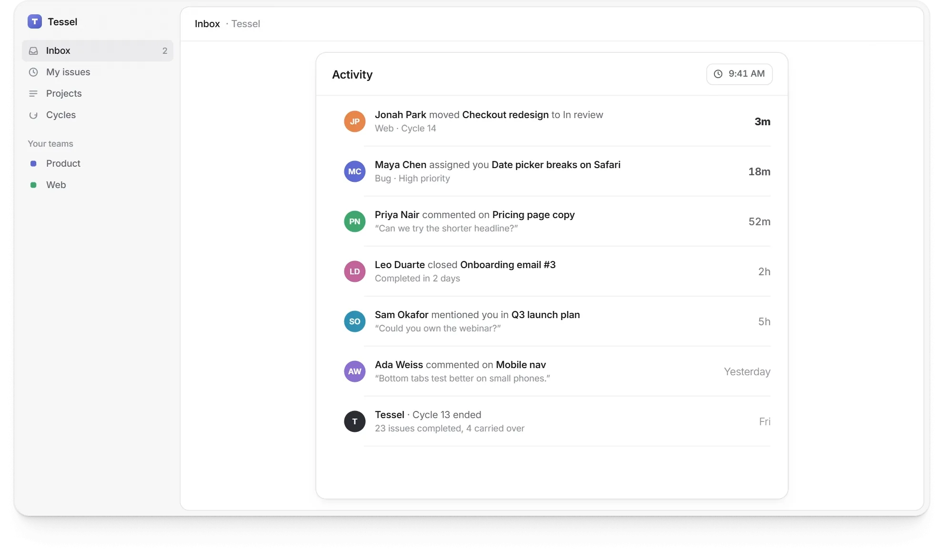Click the 'Completed in 2 days' text
944x560 pixels.
coord(417,279)
